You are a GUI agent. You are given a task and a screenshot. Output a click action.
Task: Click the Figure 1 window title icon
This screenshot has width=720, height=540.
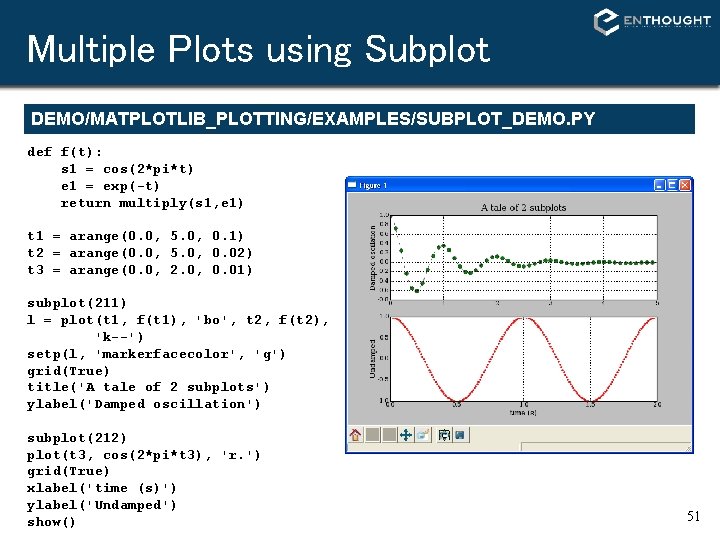click(352, 185)
